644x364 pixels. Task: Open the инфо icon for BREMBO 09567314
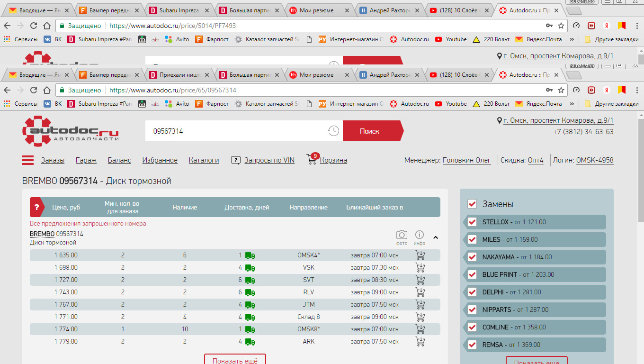coord(419,235)
